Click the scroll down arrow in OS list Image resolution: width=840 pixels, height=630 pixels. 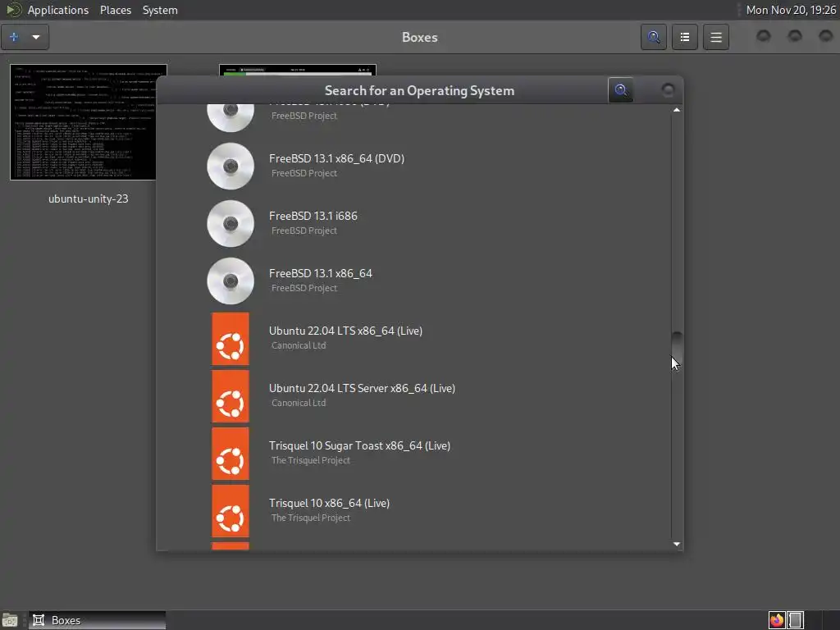click(677, 544)
